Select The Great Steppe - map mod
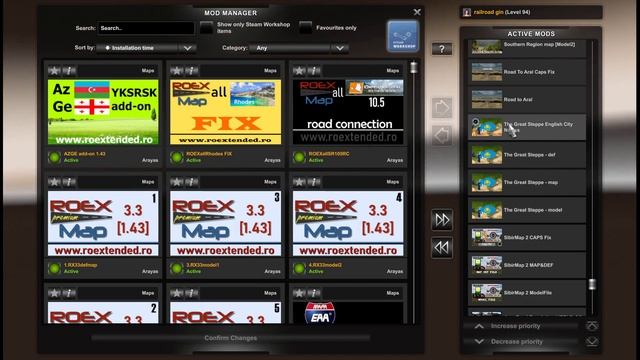 click(x=527, y=182)
